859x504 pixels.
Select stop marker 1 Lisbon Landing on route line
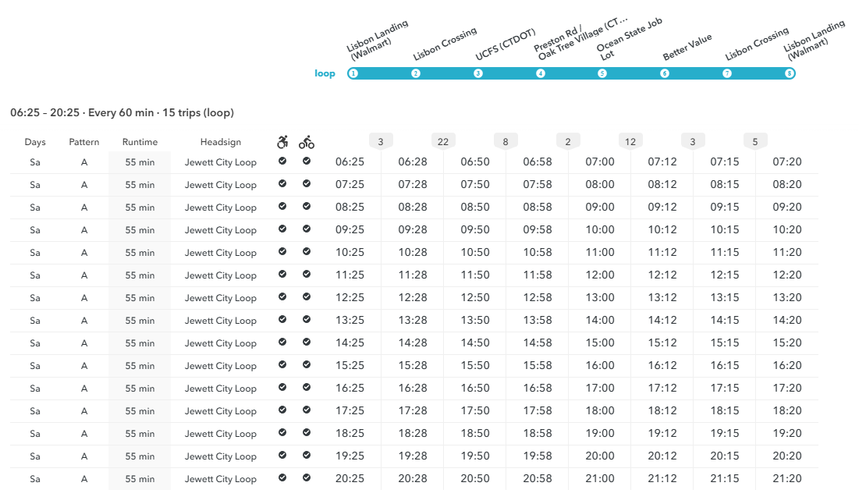click(x=353, y=73)
